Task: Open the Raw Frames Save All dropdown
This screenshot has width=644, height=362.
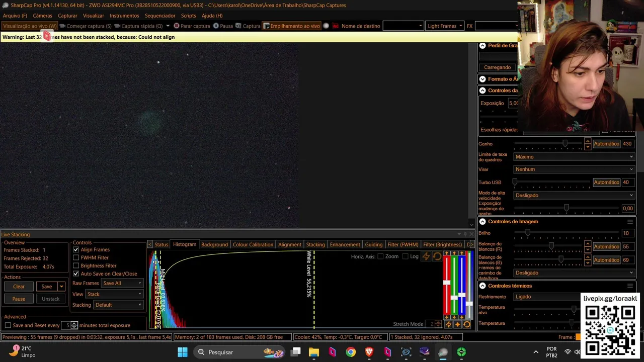Action: 122,284
